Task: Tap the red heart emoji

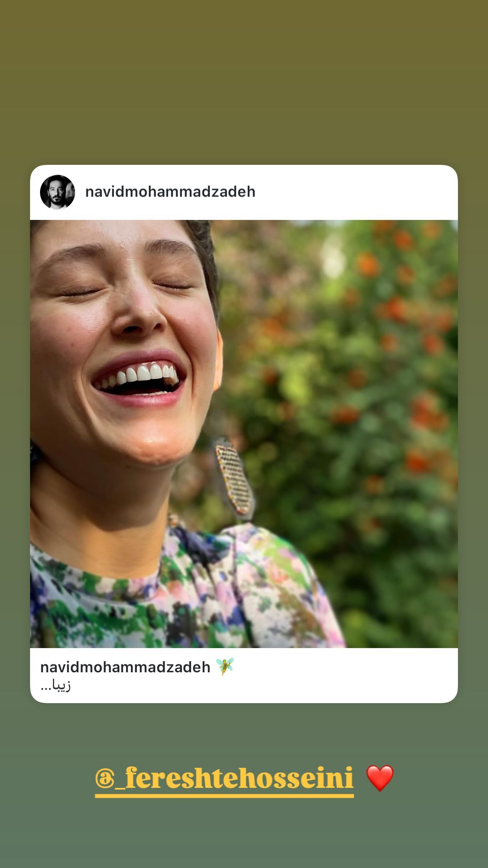Action: (x=380, y=778)
